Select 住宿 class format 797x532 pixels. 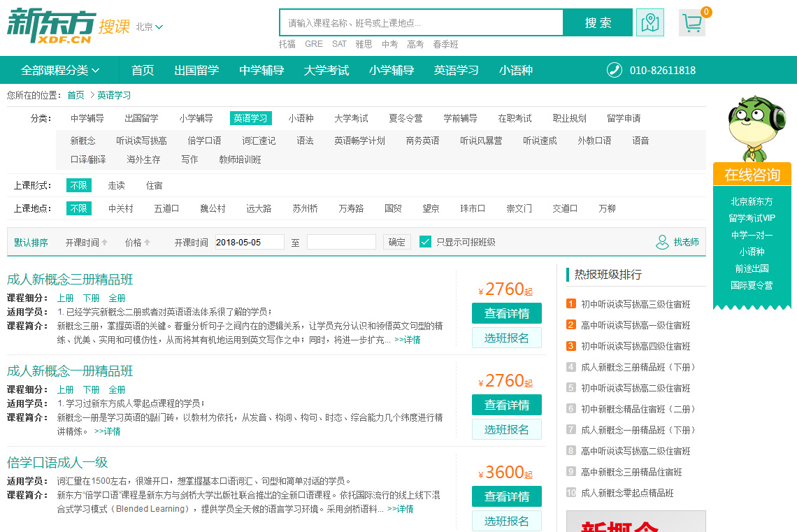(154, 185)
